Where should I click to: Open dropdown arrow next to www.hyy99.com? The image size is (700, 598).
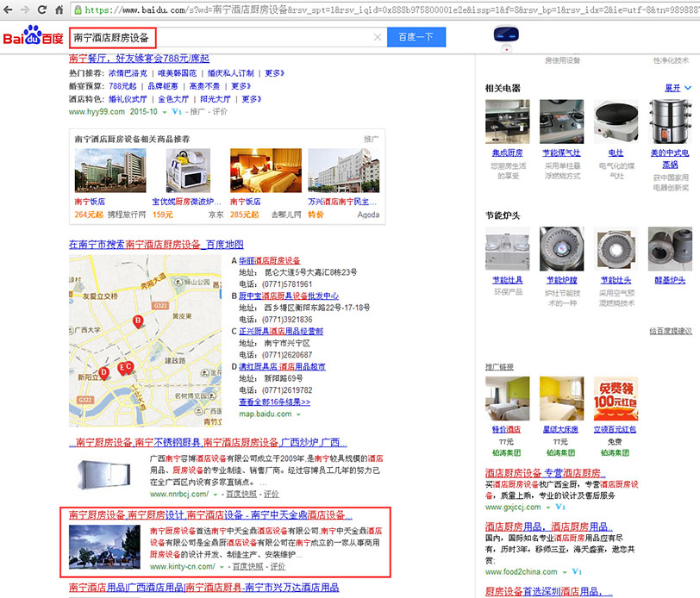[x=165, y=112]
